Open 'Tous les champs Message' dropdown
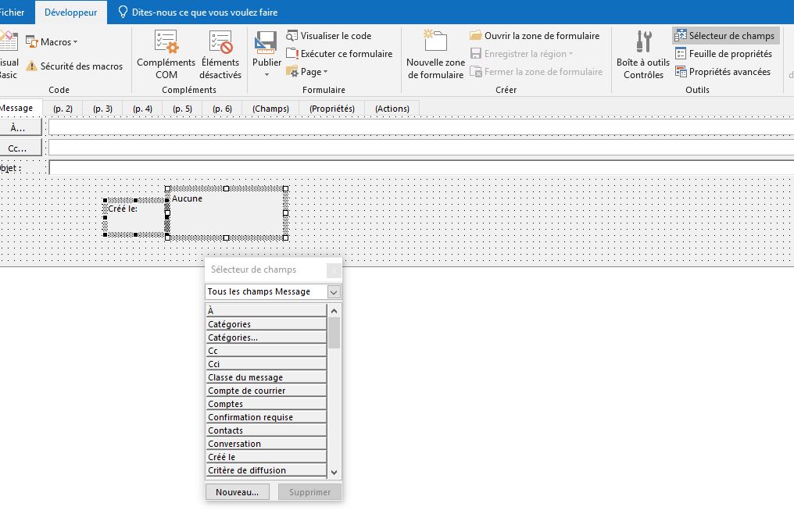The height and width of the screenshot is (532, 794). pyautogui.click(x=334, y=292)
